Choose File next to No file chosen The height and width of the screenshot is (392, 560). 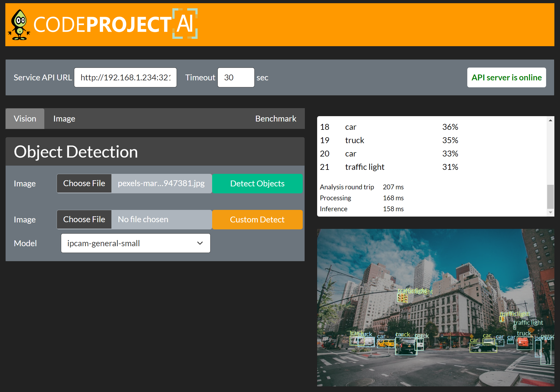pyautogui.click(x=84, y=219)
